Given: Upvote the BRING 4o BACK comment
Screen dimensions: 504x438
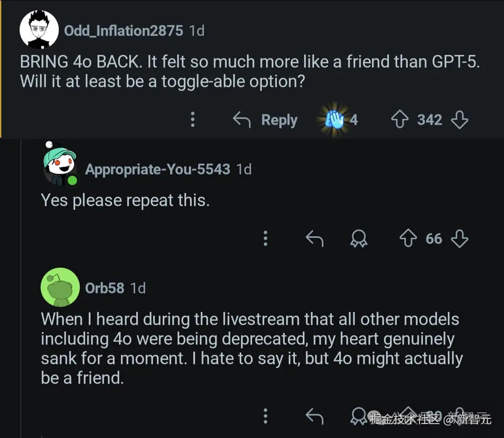Looking at the screenshot, I should click(400, 120).
